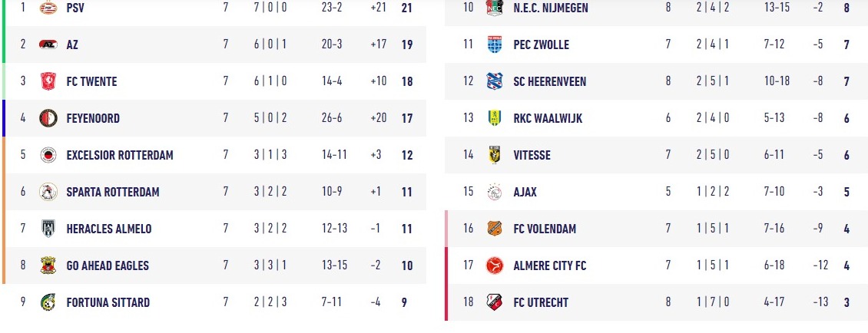Click the PSV club logo

click(x=48, y=8)
